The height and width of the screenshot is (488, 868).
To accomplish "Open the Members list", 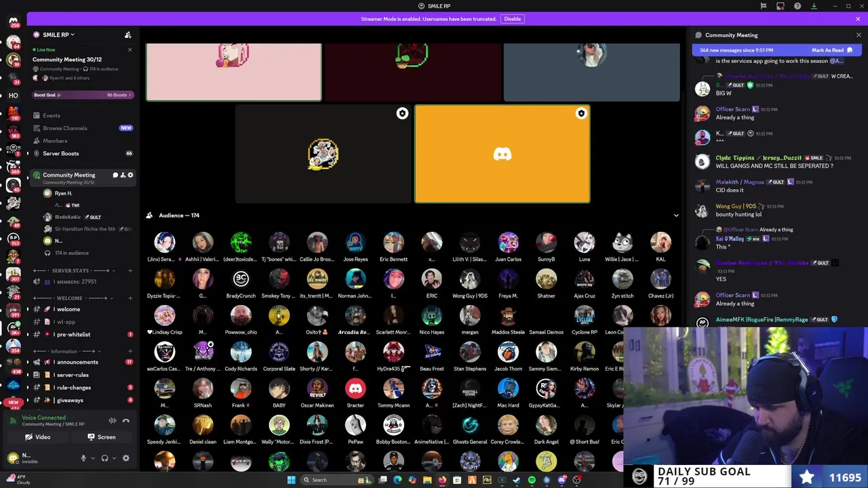I will 55,141.
